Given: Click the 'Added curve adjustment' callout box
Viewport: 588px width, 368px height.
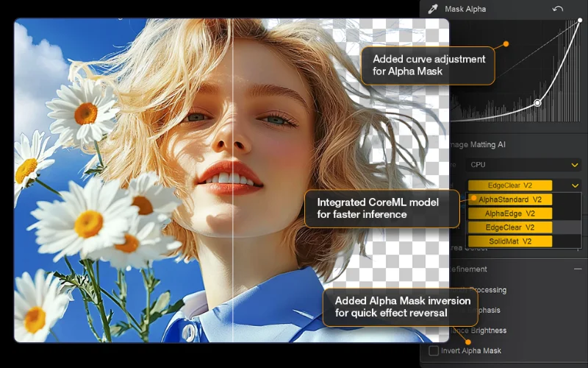Looking at the screenshot, I should coord(429,65).
